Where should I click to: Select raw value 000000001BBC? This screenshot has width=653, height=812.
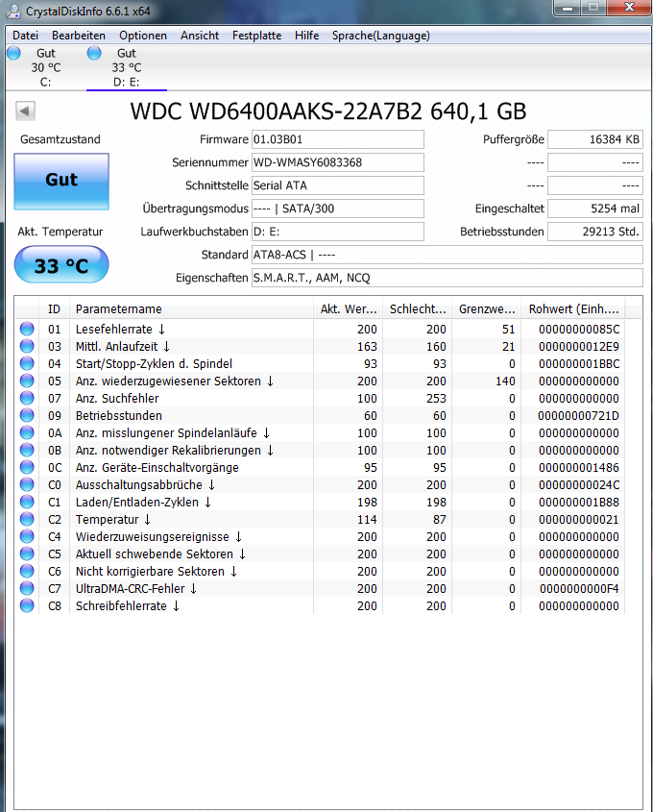(x=579, y=364)
